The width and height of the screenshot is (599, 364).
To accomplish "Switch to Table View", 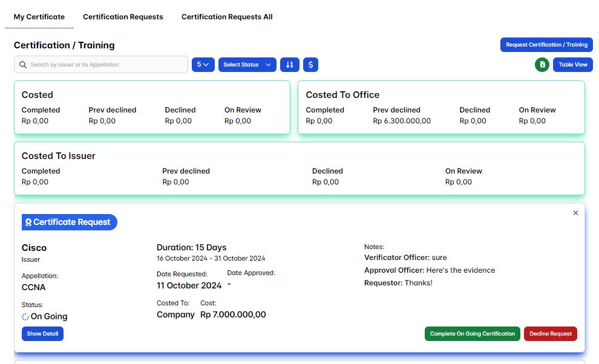I will pyautogui.click(x=572, y=65).
